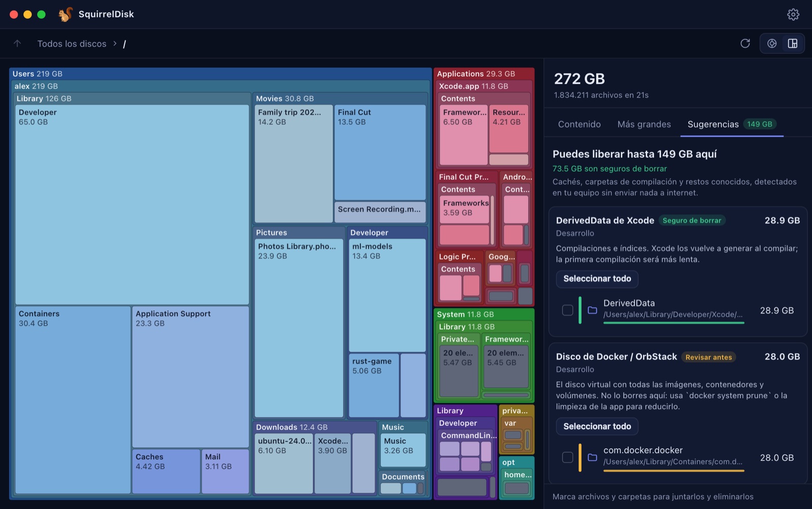The width and height of the screenshot is (812, 509).
Task: Rescan the disk with the refresh icon
Action: tap(745, 44)
